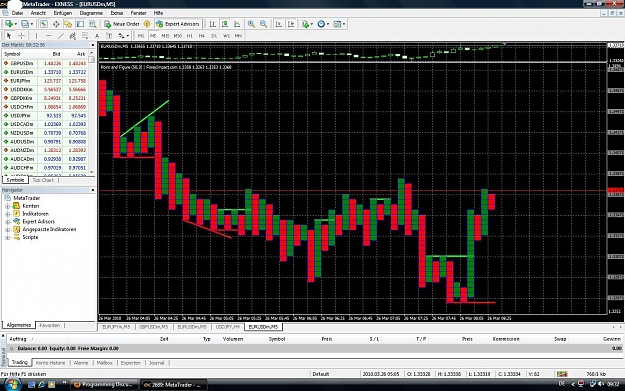The height and width of the screenshot is (391, 625).
Task: Open the indicators list toolbar dropdown
Action: (x=307, y=24)
